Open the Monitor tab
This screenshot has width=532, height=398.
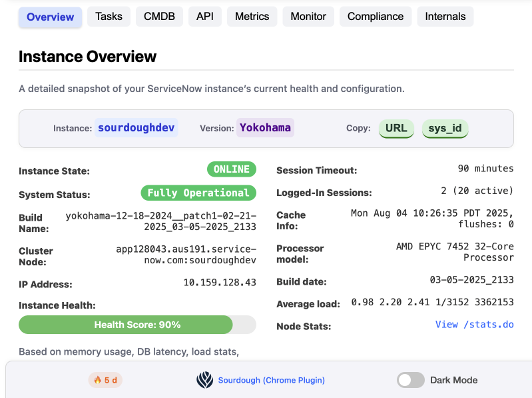(x=308, y=17)
